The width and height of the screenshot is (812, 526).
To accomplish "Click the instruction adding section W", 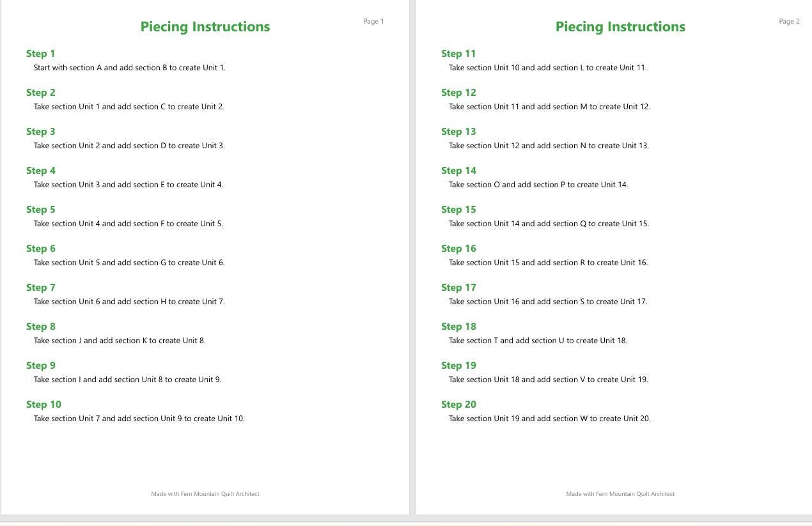I will click(x=550, y=419).
